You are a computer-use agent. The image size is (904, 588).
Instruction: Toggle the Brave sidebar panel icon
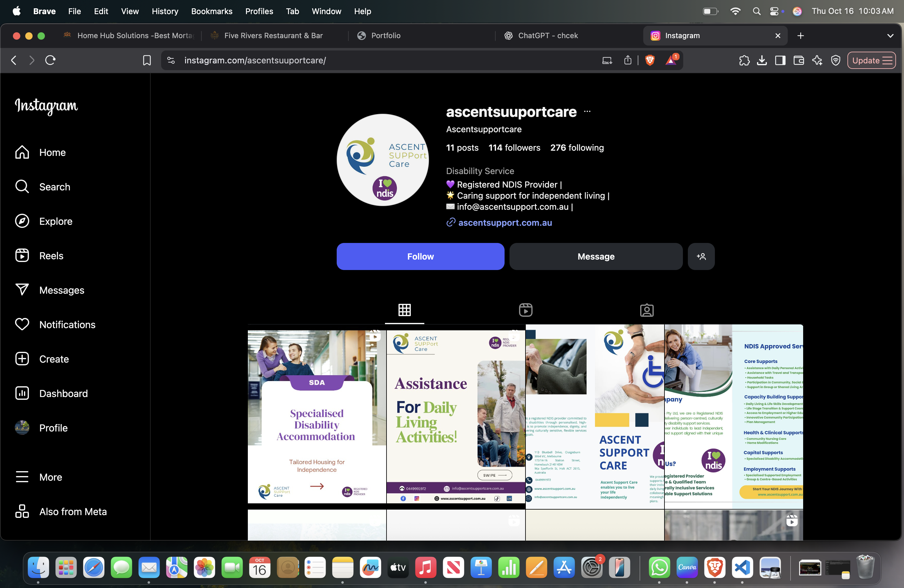780,60
